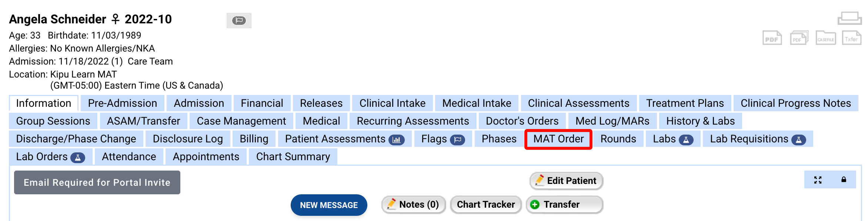
Task: Open Notes (0) button
Action: pos(414,205)
